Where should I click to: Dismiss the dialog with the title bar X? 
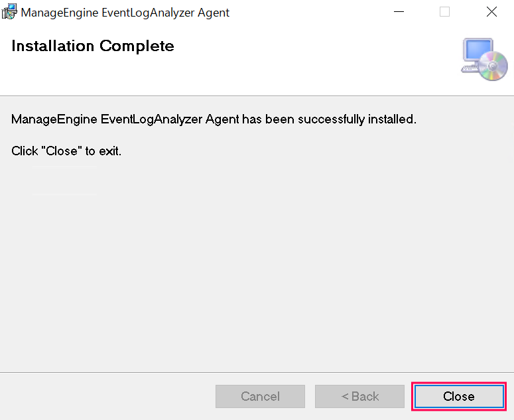tap(491, 12)
